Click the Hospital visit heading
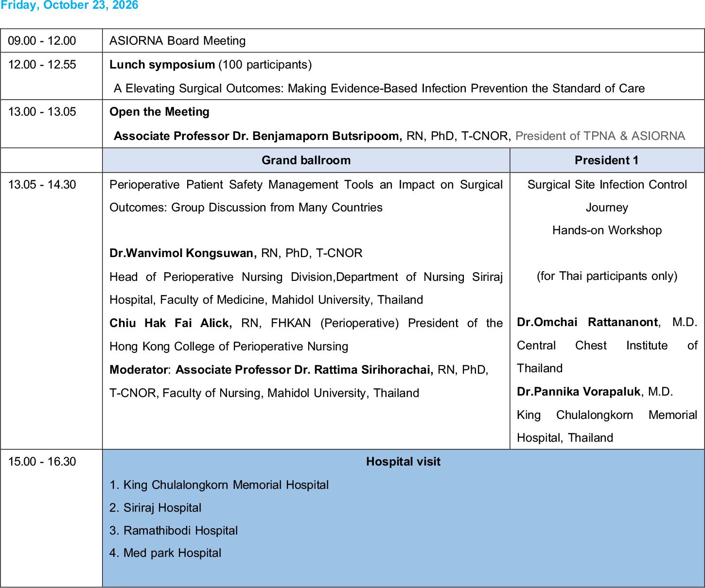This screenshot has width=705, height=588. 403,462
